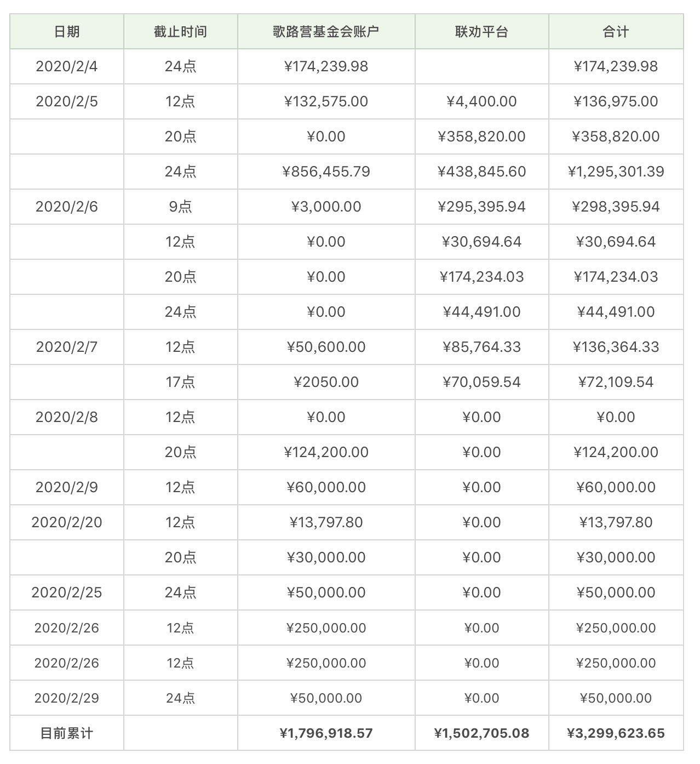This screenshot has width=700, height=764.
Task: Select the ¥1,796,918.57 cumulative total
Action: click(x=326, y=733)
